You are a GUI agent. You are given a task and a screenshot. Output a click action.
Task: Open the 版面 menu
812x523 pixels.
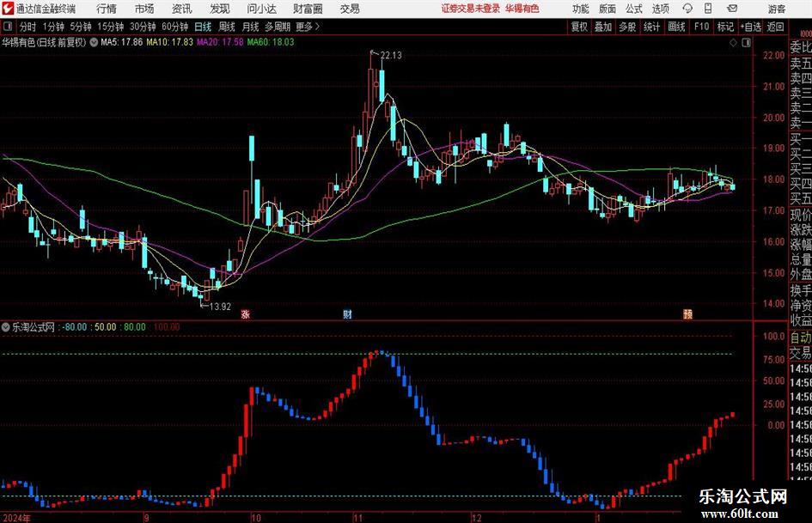[607, 9]
